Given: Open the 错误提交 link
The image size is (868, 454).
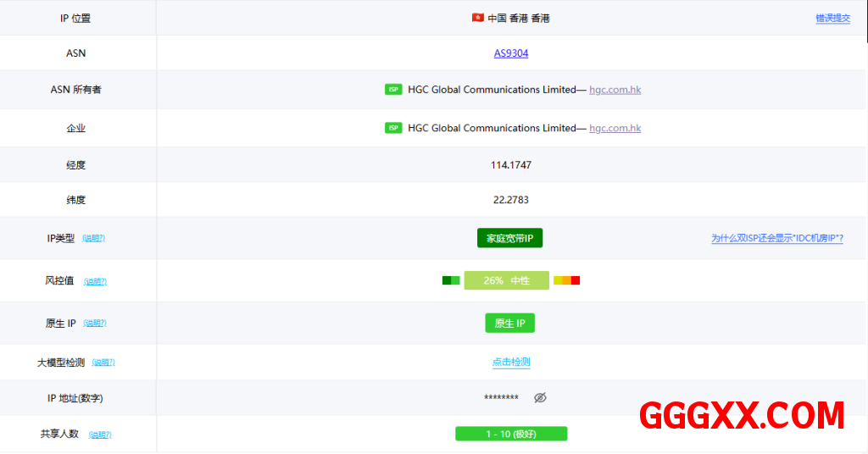Looking at the screenshot, I should coord(832,18).
